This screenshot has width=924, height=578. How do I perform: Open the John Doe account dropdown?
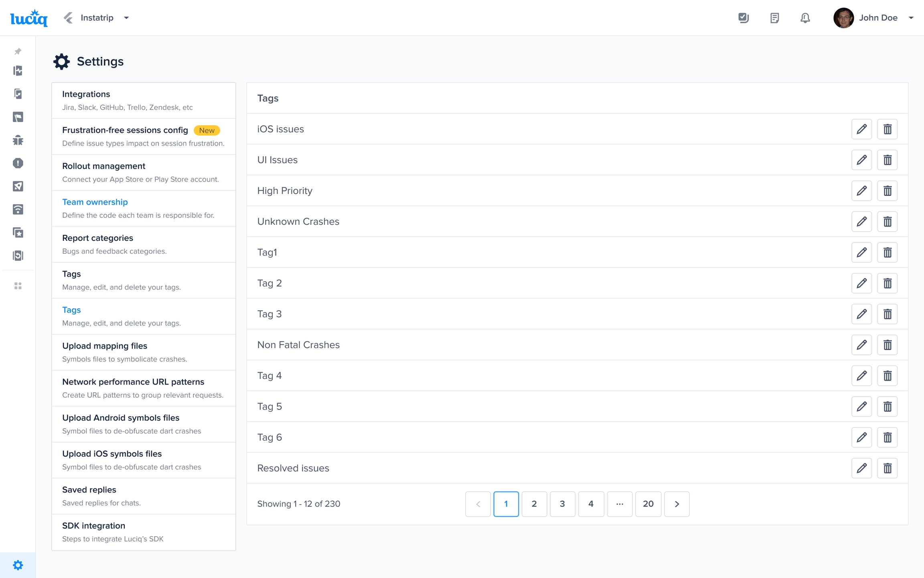point(911,18)
